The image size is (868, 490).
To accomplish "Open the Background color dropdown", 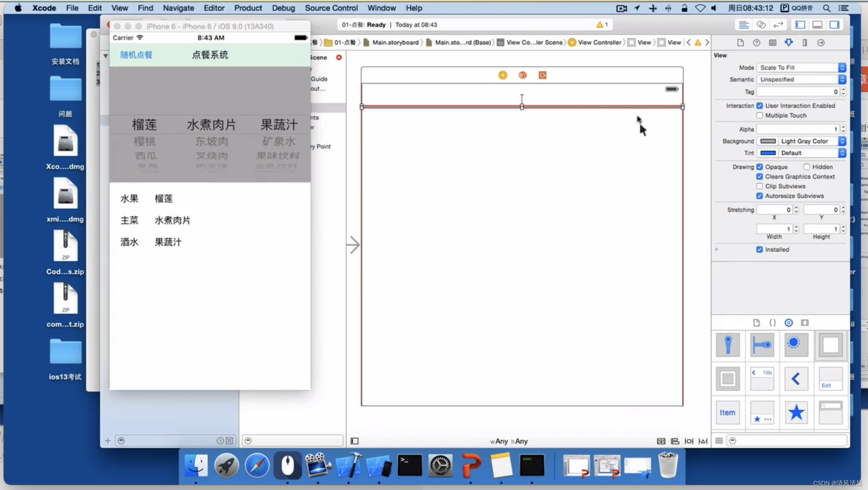I will pyautogui.click(x=812, y=141).
